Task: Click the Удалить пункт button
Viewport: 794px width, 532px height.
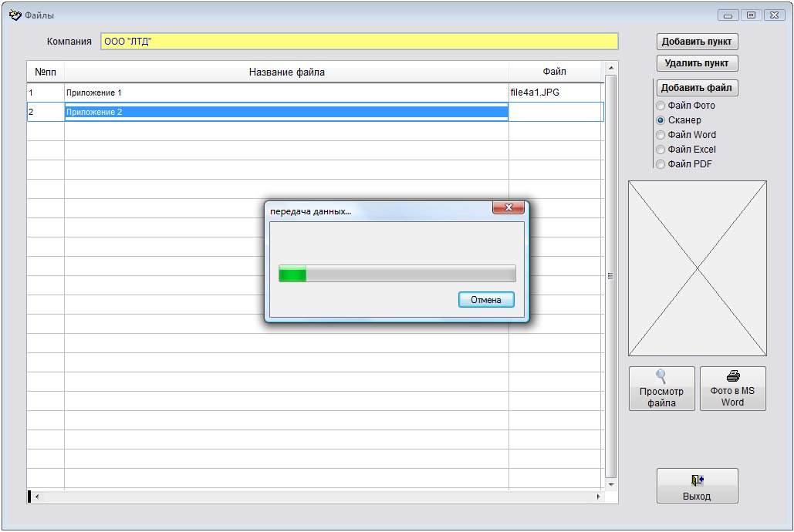Action: click(x=697, y=63)
